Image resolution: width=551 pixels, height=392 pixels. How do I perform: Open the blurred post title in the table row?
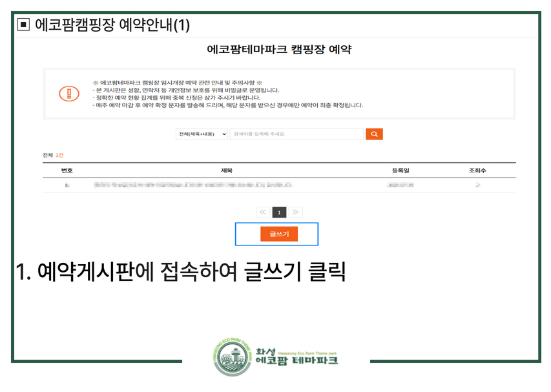tap(193, 185)
